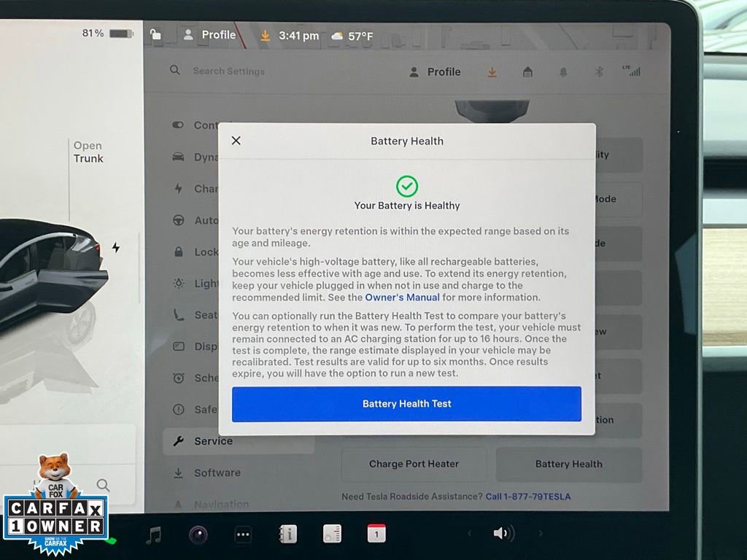
Task: Open the Controls toggle icon
Action: [178, 125]
